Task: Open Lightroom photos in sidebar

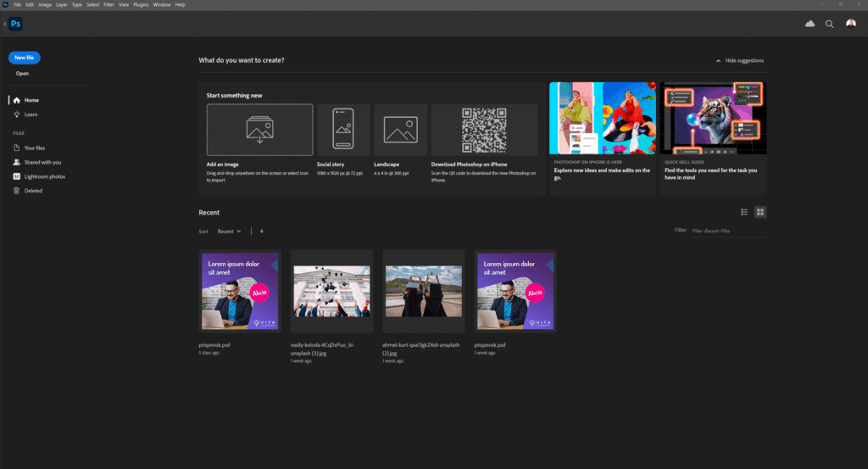Action: pyautogui.click(x=44, y=176)
